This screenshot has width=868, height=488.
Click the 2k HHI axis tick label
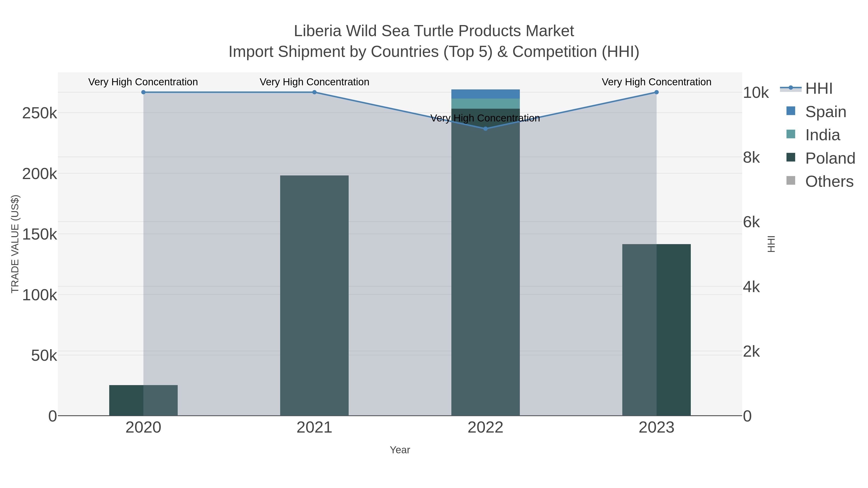tap(751, 352)
